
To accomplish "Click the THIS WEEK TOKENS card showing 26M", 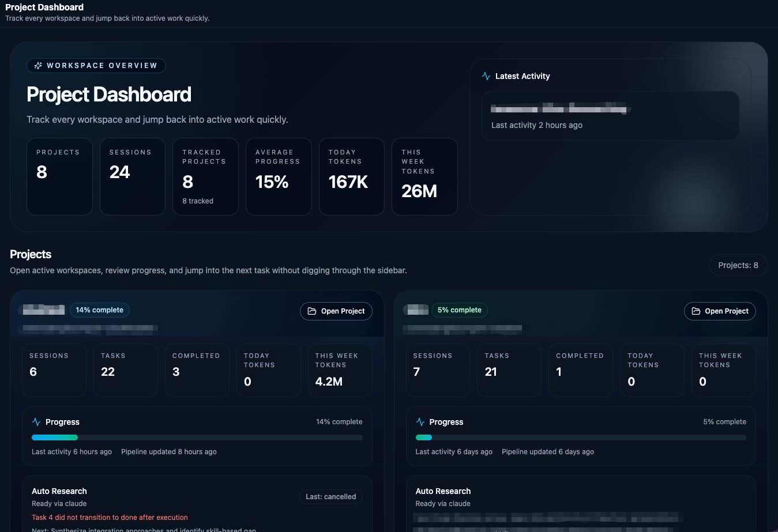I will [424, 176].
